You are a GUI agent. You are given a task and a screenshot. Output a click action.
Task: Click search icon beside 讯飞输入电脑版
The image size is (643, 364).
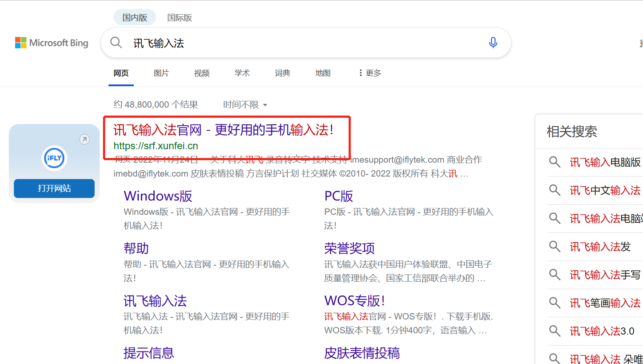click(x=555, y=162)
